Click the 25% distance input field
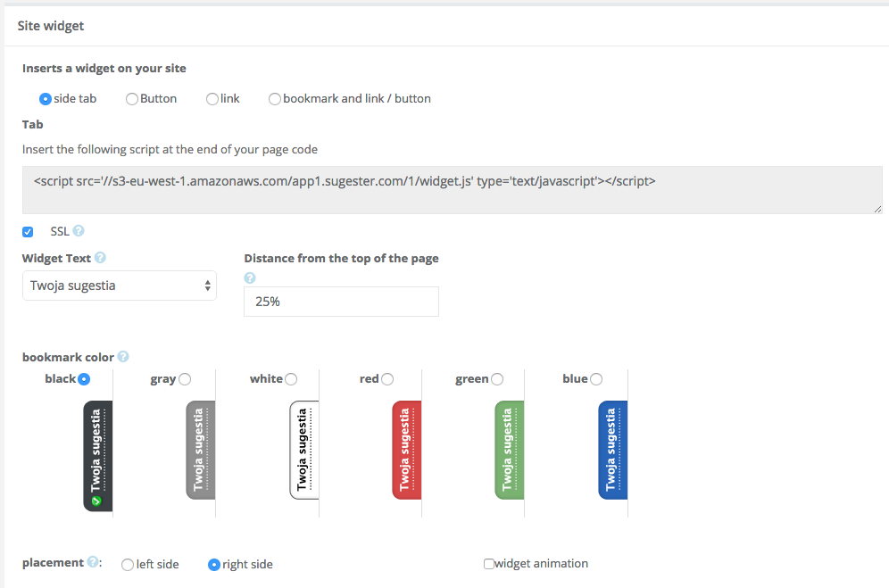Screen dimensions: 889x588 pyautogui.click(x=341, y=302)
